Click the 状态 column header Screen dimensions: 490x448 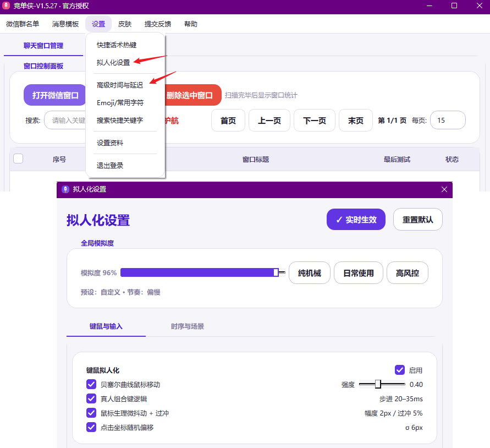[x=452, y=160]
